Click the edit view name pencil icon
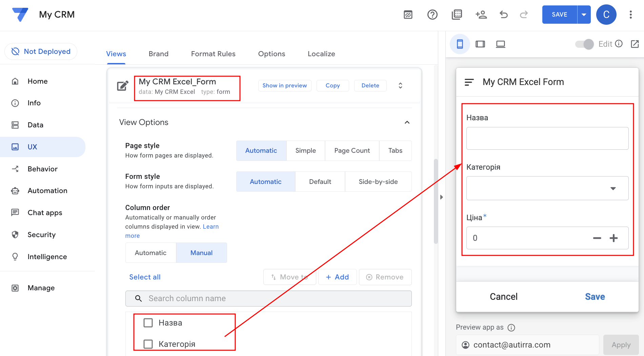Screen dimensions: 644x356 click(123, 86)
